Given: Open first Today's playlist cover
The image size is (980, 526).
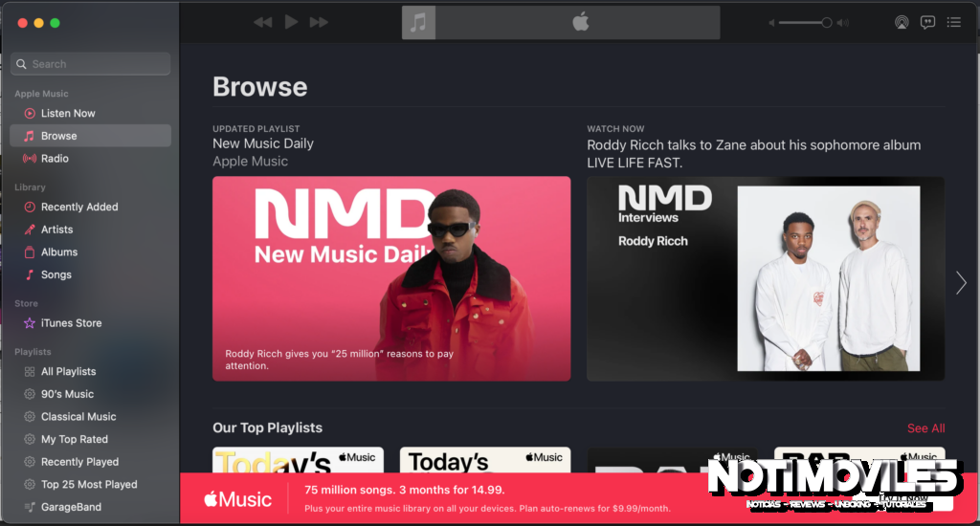Looking at the screenshot, I should point(299,459).
